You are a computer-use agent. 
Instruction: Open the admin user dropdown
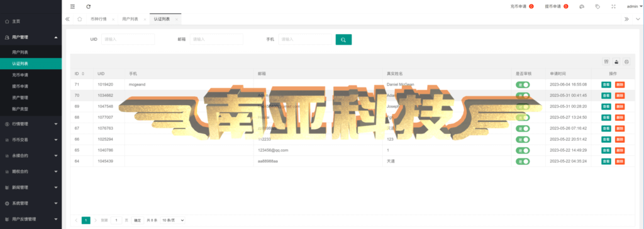[635, 6]
